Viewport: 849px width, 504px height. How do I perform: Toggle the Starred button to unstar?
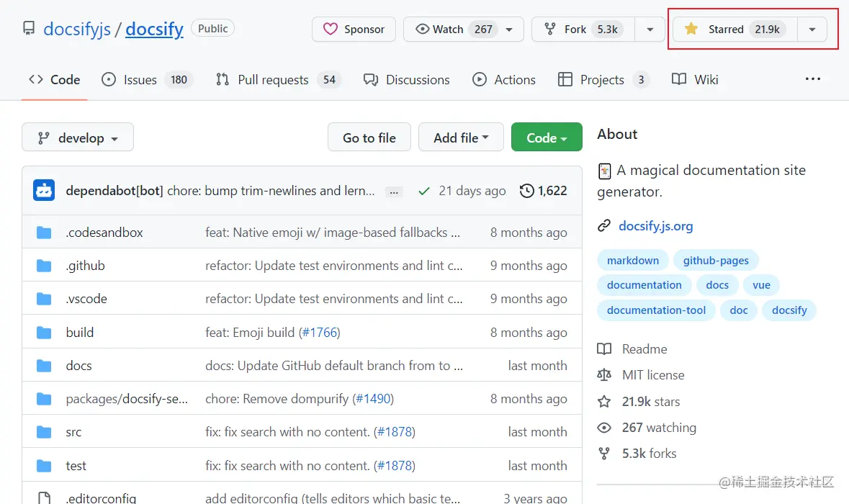click(735, 30)
